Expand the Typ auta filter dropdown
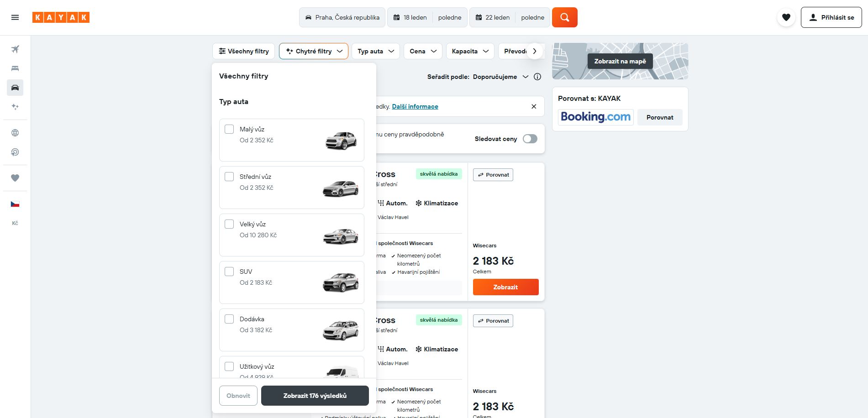Viewport: 868px width, 418px height. tap(376, 51)
